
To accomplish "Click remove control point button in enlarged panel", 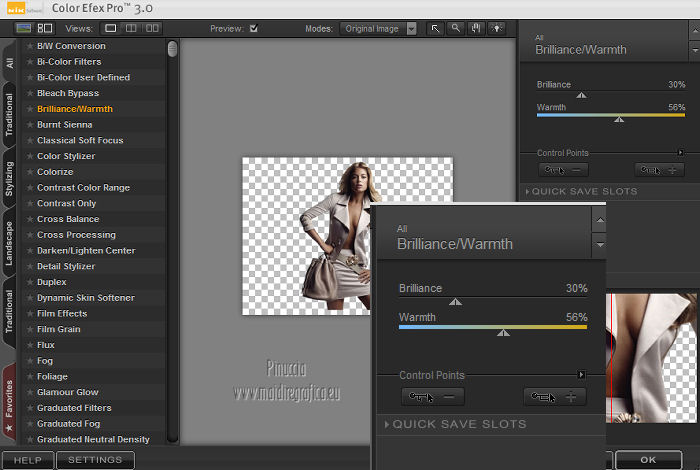I will (x=433, y=397).
